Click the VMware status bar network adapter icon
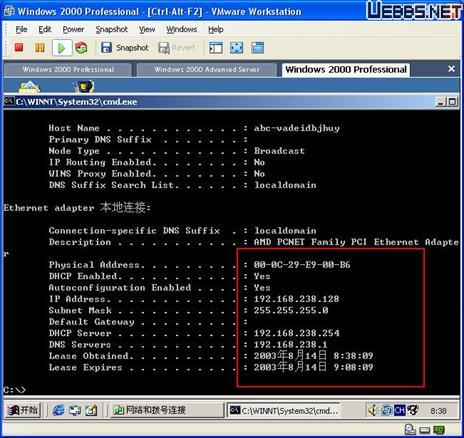Viewport: 464px width, 438px height. coord(439,430)
